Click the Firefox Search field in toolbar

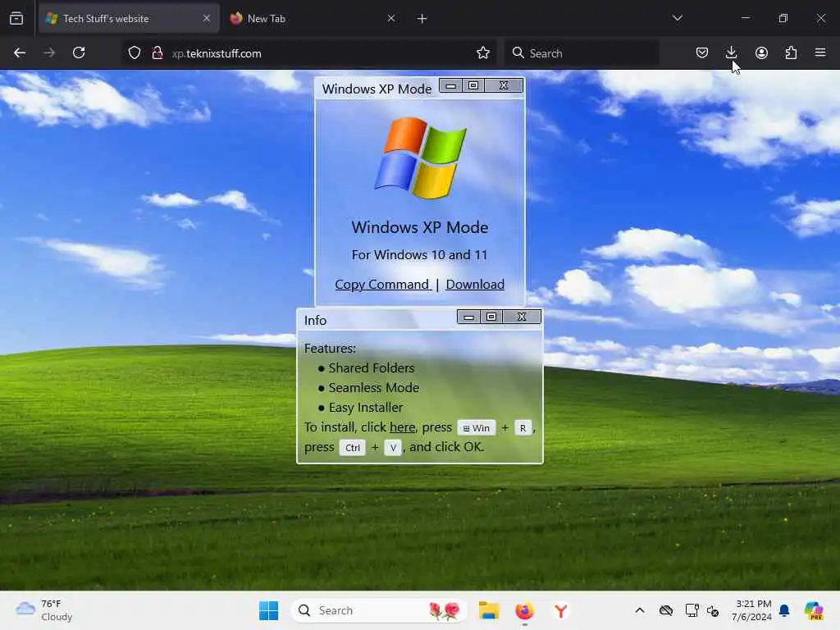582,53
